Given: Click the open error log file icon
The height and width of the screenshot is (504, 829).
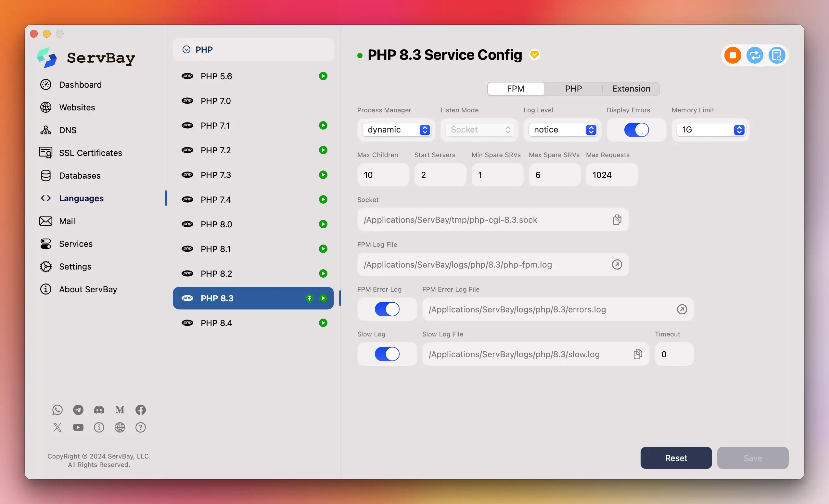Looking at the screenshot, I should click(x=682, y=309).
